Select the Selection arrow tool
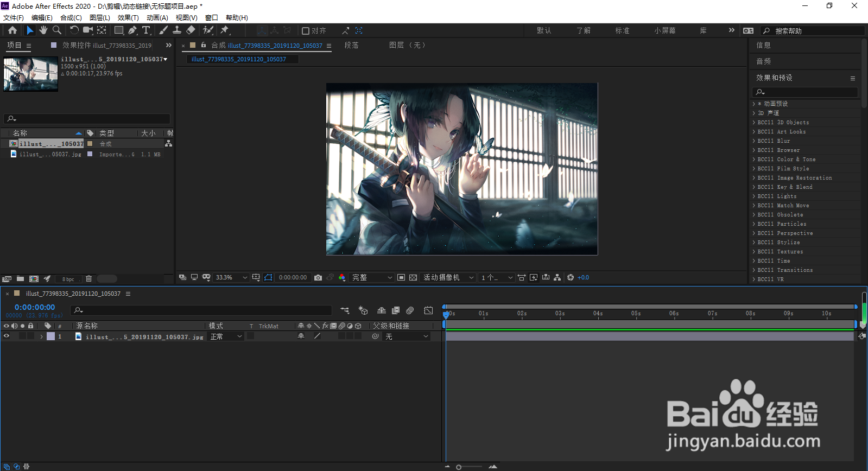The height and width of the screenshot is (471, 868). (x=30, y=30)
